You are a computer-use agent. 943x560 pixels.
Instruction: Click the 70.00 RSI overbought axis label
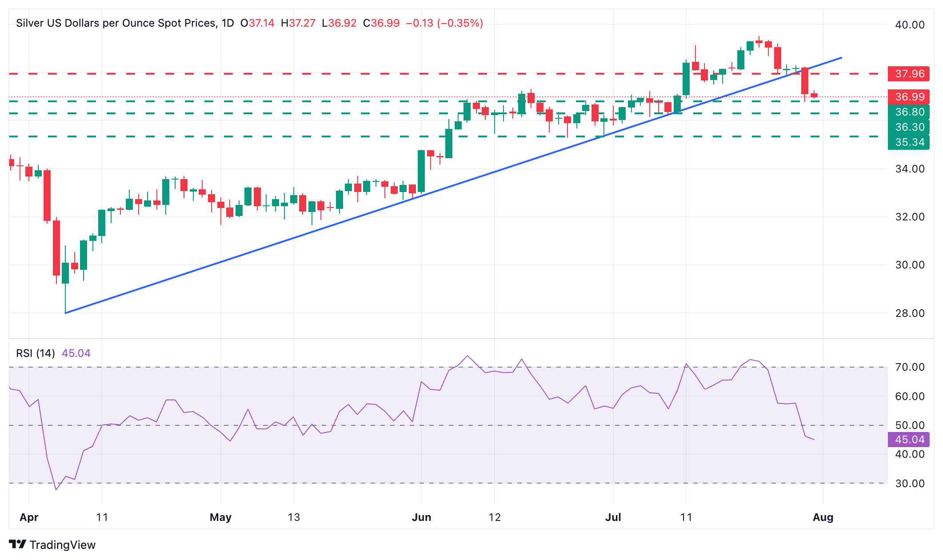[x=910, y=367]
